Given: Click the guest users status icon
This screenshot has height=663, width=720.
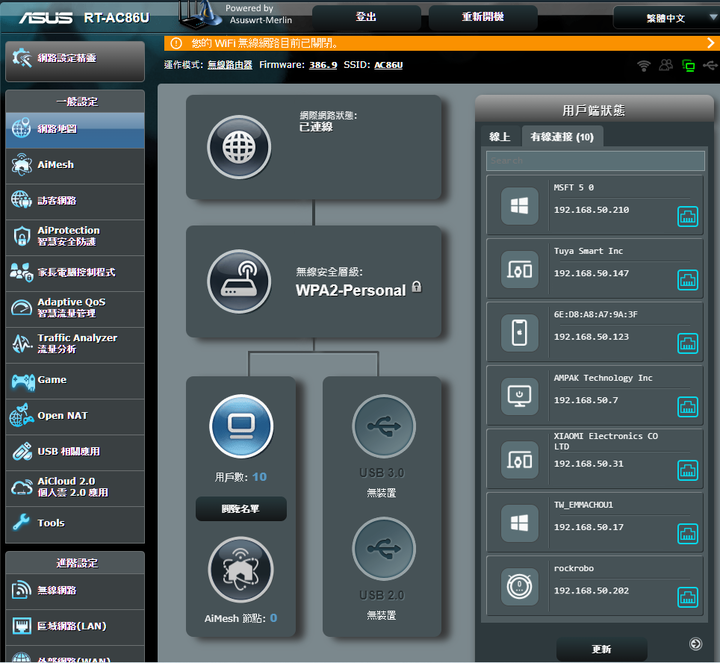Looking at the screenshot, I should tap(666, 65).
